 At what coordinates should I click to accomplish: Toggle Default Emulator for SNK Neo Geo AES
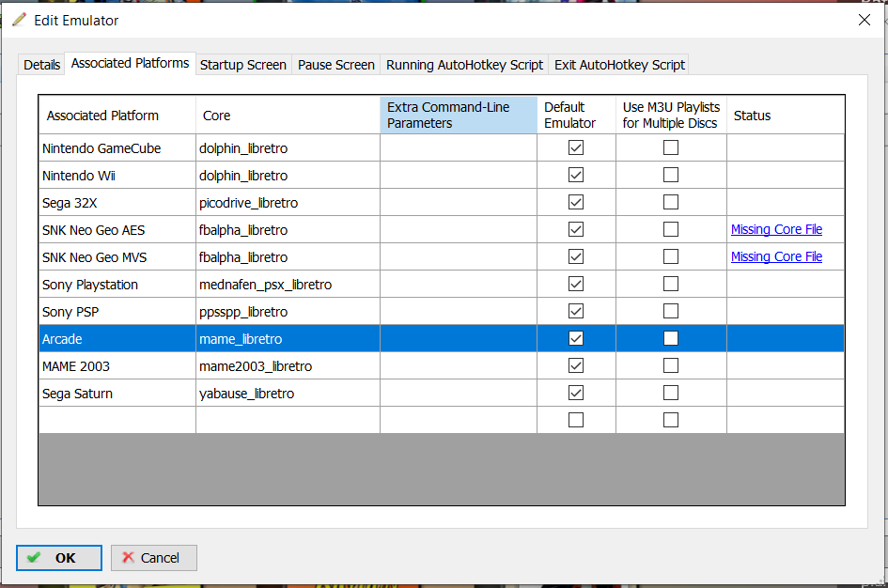point(576,229)
